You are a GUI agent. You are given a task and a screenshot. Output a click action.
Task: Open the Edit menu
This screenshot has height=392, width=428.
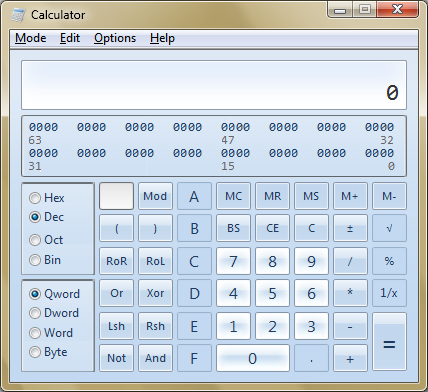tap(70, 38)
